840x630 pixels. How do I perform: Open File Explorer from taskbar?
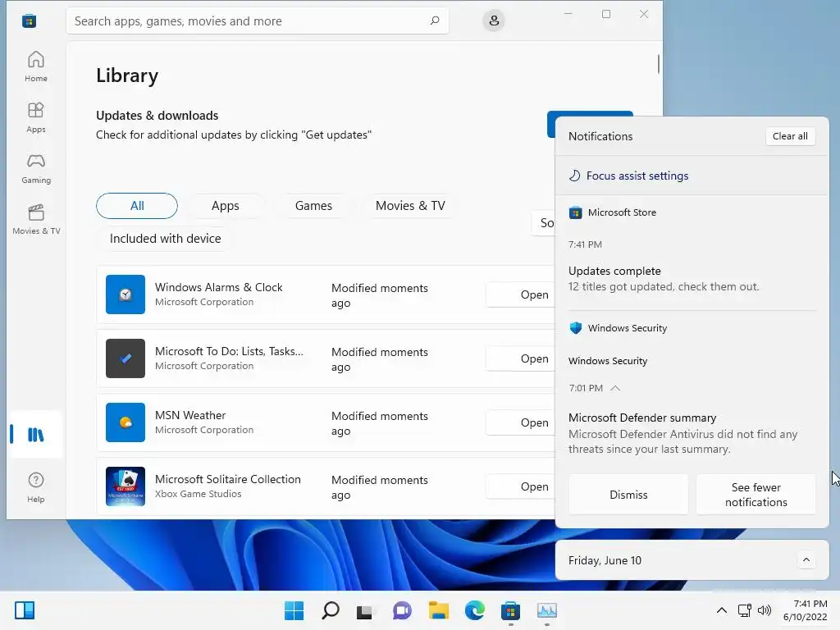tap(438, 610)
